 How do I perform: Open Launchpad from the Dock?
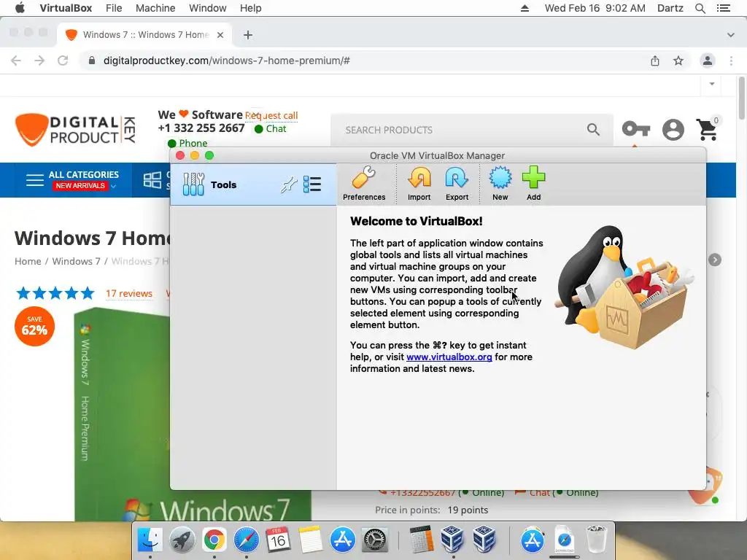[182, 540]
